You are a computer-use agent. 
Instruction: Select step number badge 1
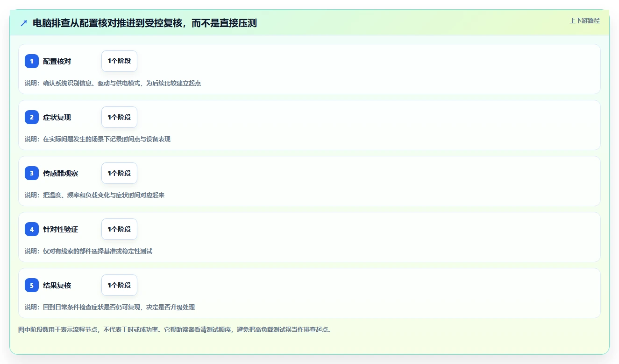click(x=32, y=61)
